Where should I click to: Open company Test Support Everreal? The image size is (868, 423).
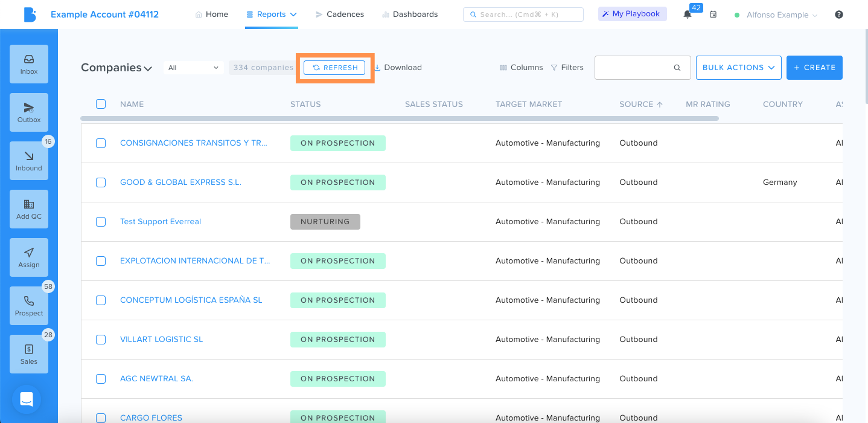pyautogui.click(x=161, y=222)
